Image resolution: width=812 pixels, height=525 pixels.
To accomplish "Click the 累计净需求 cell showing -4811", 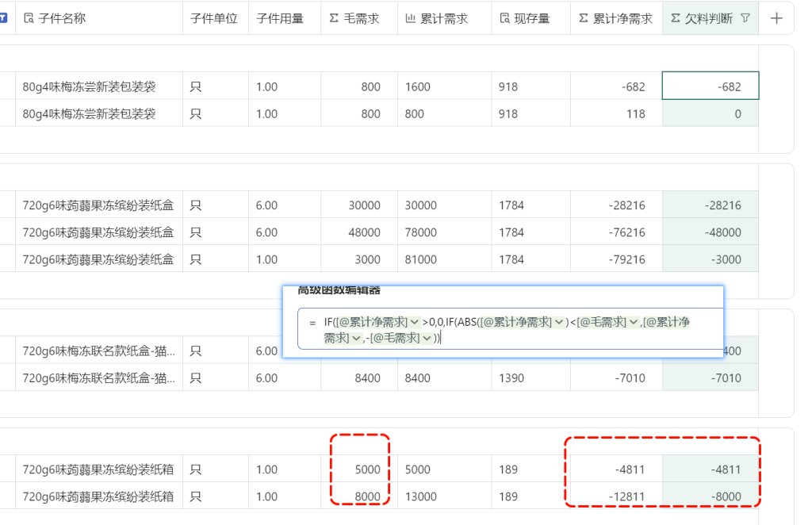I will [616, 469].
